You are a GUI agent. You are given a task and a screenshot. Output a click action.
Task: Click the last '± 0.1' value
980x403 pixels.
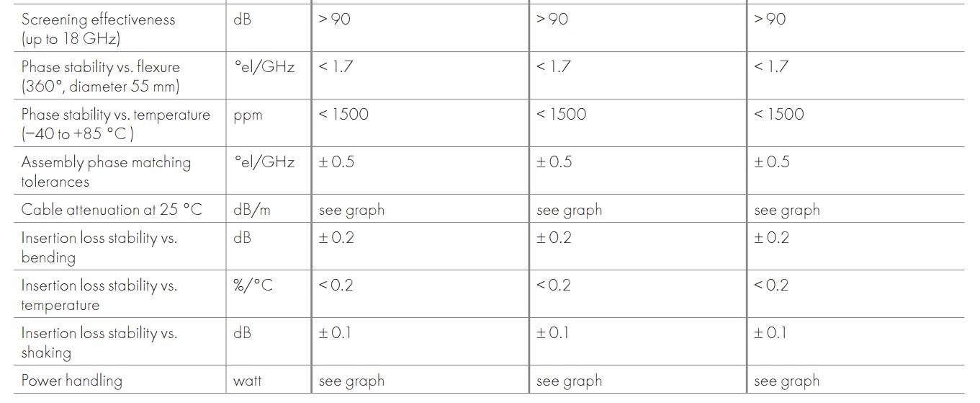click(770, 332)
